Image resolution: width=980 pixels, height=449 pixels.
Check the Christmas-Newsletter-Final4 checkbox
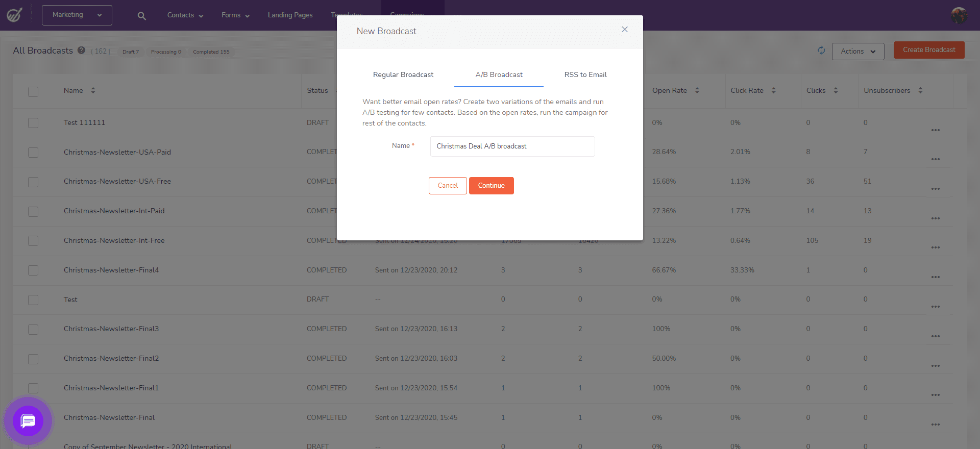click(33, 270)
